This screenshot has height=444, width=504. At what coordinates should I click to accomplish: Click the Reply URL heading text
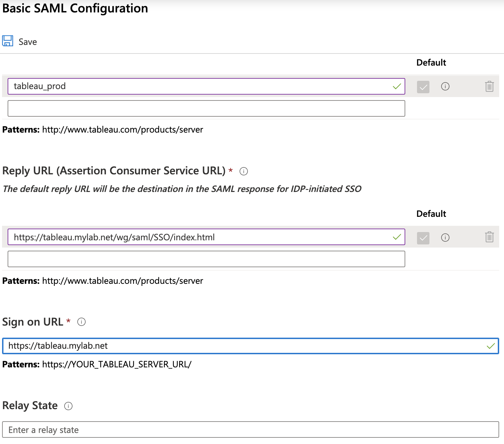point(114,171)
